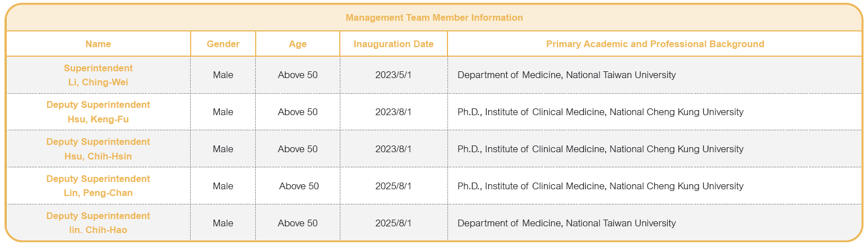Screen dimensions: 868x246
Task: Select Deputy Superintendent Hsu, Keng-Fu cell
Action: pos(98,112)
